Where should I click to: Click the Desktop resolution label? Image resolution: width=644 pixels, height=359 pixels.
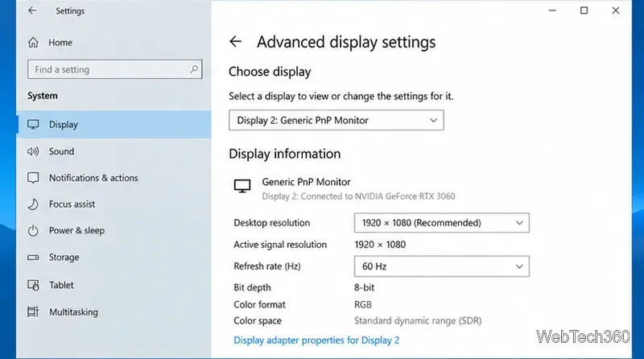[x=272, y=223]
